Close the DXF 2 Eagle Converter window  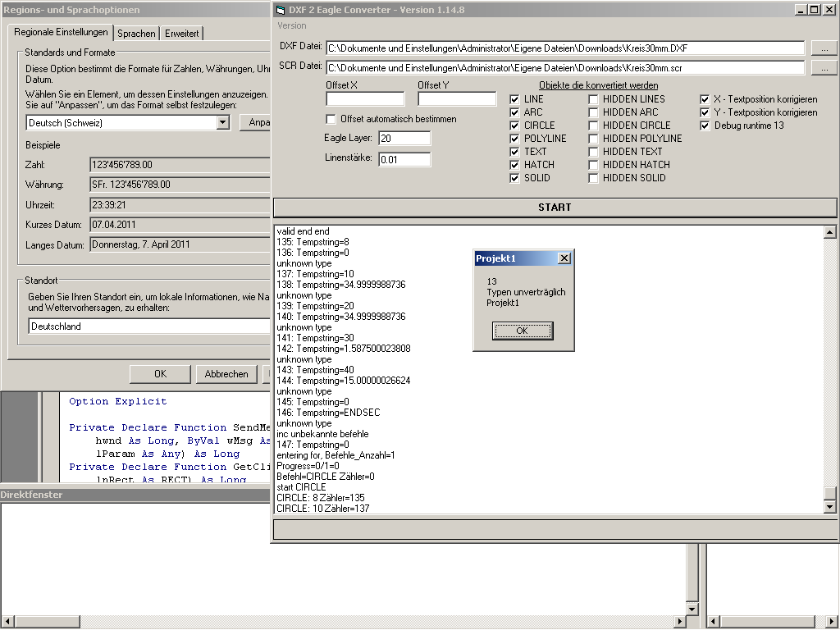pos(828,10)
